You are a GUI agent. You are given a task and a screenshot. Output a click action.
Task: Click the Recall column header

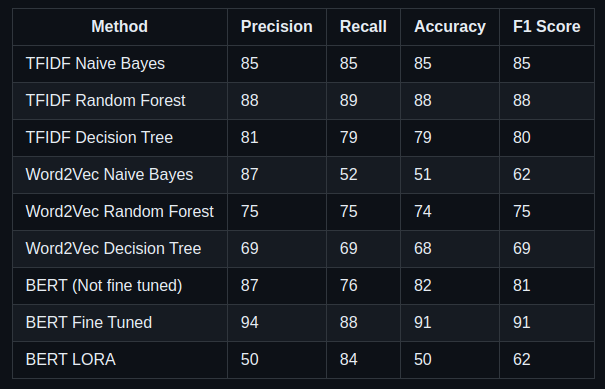(x=363, y=27)
